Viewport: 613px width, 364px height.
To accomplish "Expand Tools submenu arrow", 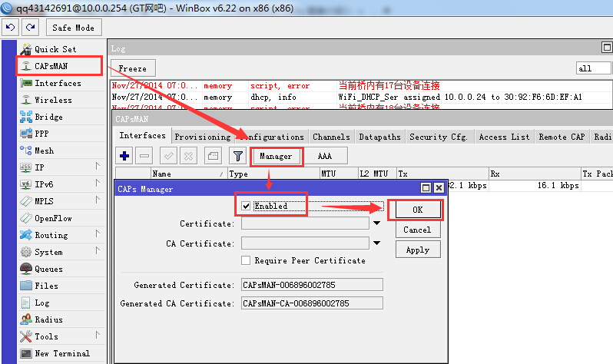I will pos(98,335).
